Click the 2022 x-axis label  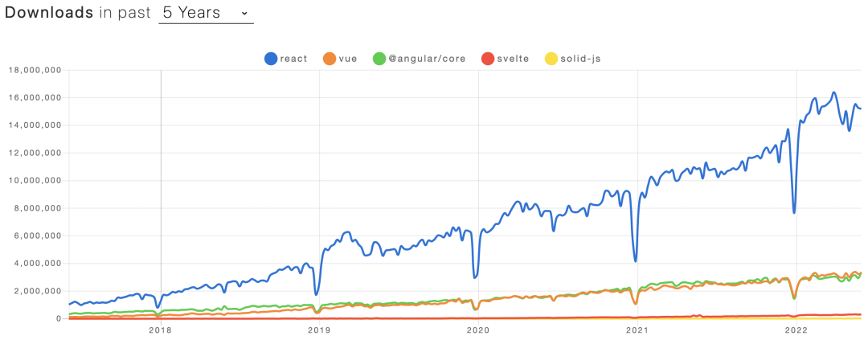click(796, 330)
